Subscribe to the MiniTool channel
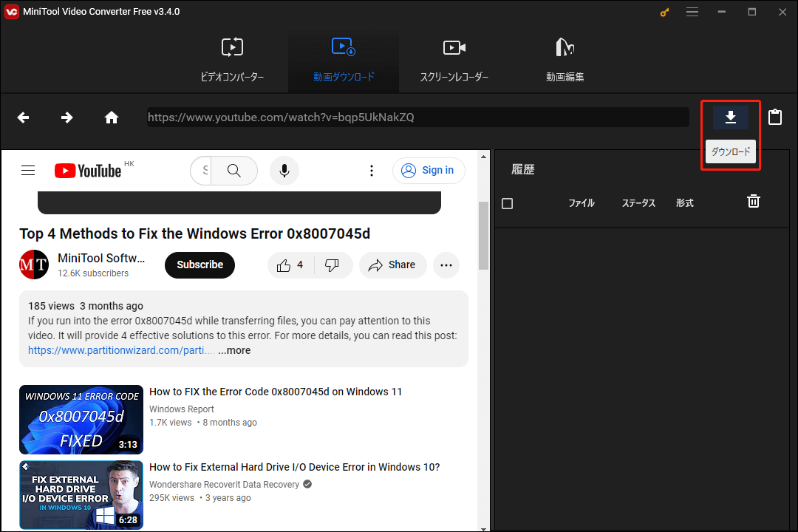 [x=199, y=265]
